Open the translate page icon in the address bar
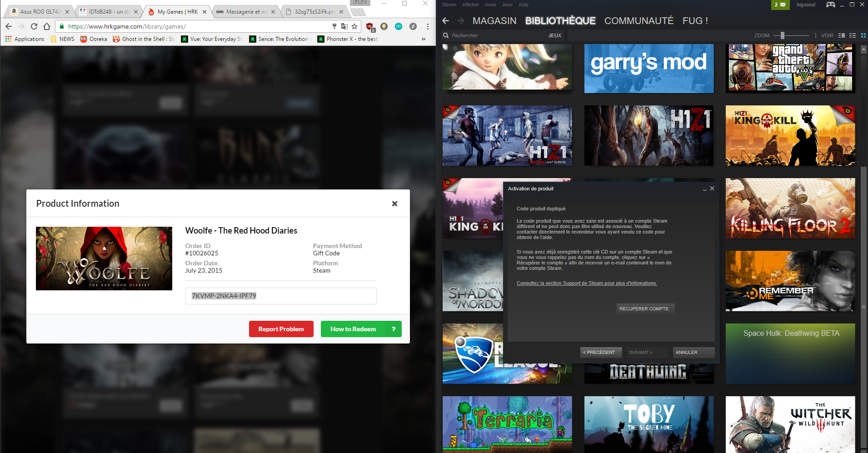This screenshot has width=868, height=453. tap(344, 26)
